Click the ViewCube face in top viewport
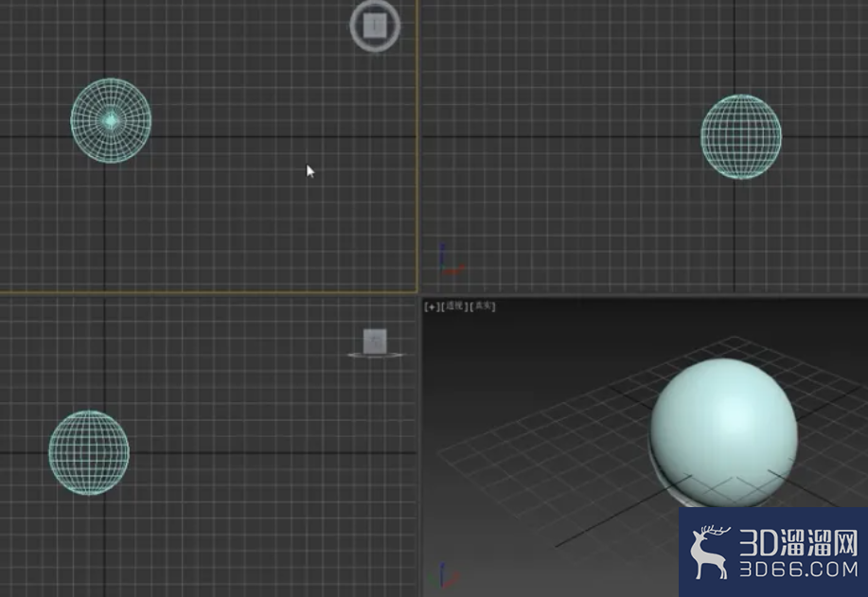 coord(375,25)
